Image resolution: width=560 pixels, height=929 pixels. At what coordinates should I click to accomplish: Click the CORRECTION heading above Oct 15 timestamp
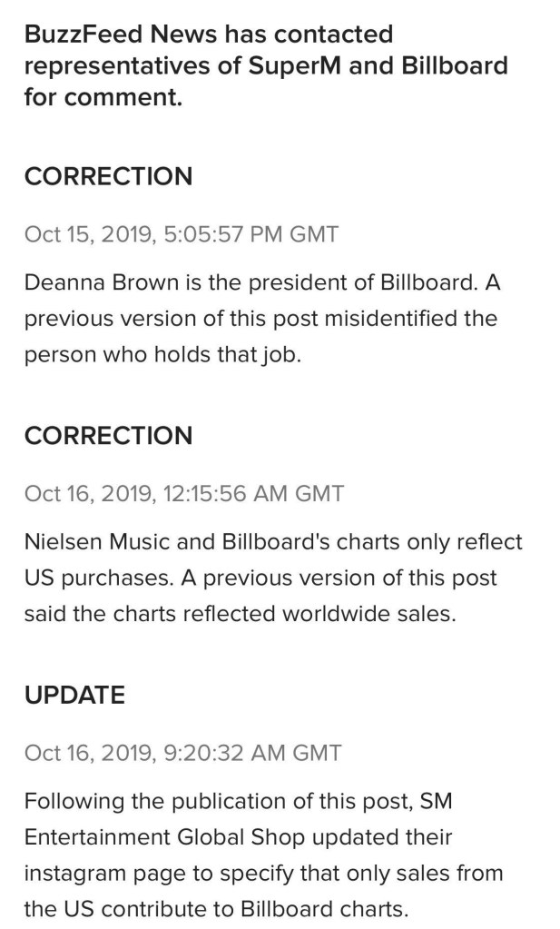click(108, 176)
